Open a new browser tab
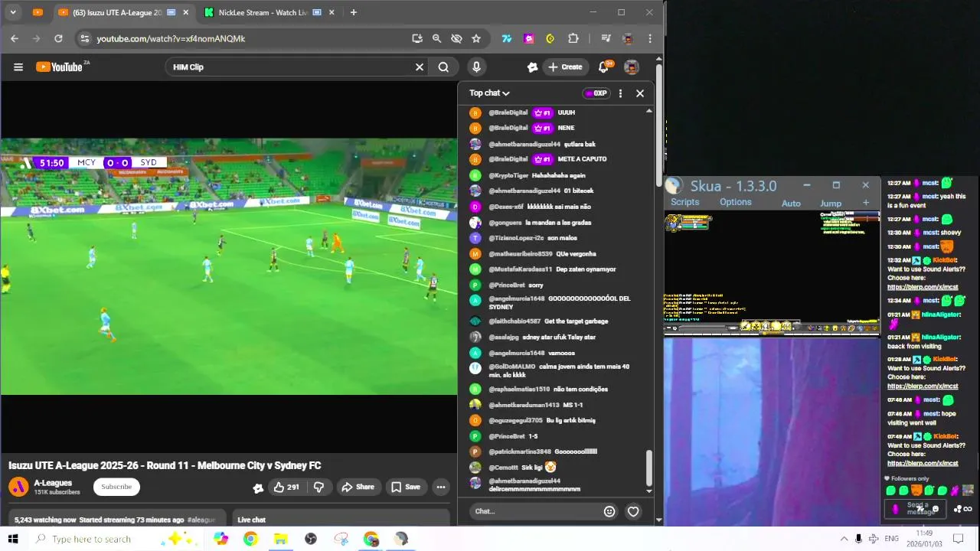Screen dimensions: 980x551 pyautogui.click(x=353, y=12)
